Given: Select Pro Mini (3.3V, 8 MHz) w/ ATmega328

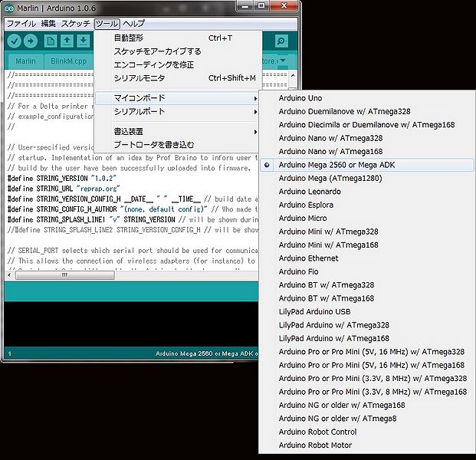Looking at the screenshot, I should (366, 379).
